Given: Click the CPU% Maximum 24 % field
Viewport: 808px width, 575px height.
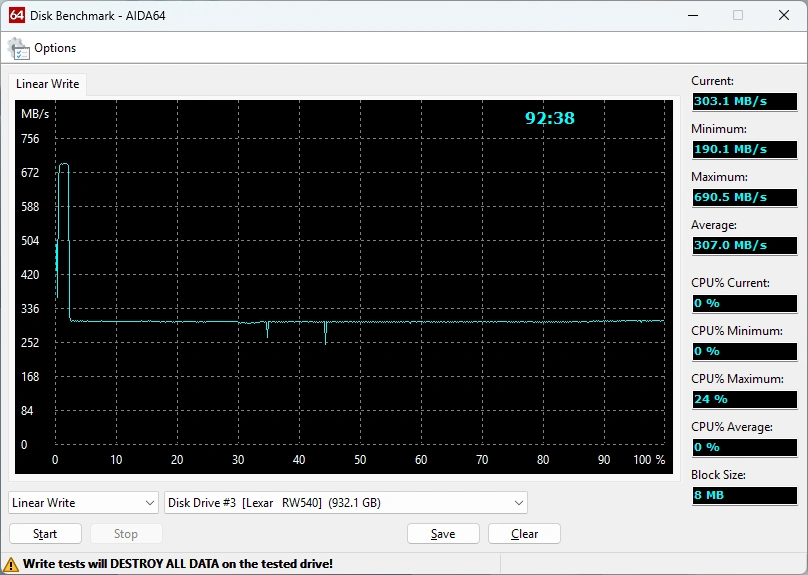Looking at the screenshot, I should click(x=744, y=399).
